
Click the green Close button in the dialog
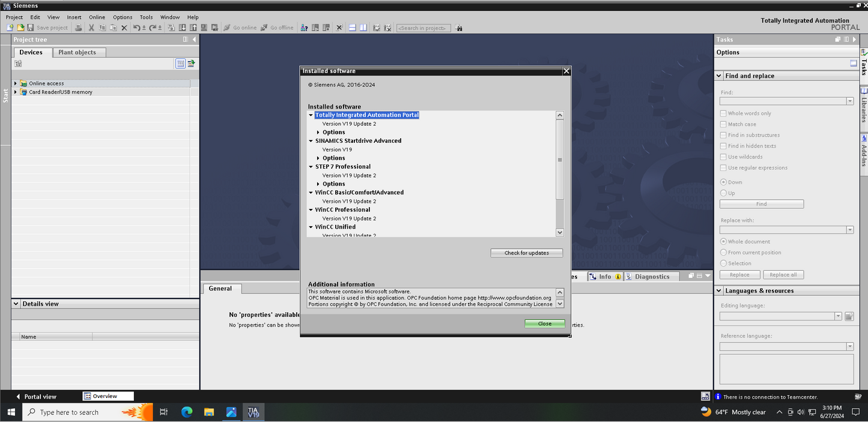(x=544, y=324)
